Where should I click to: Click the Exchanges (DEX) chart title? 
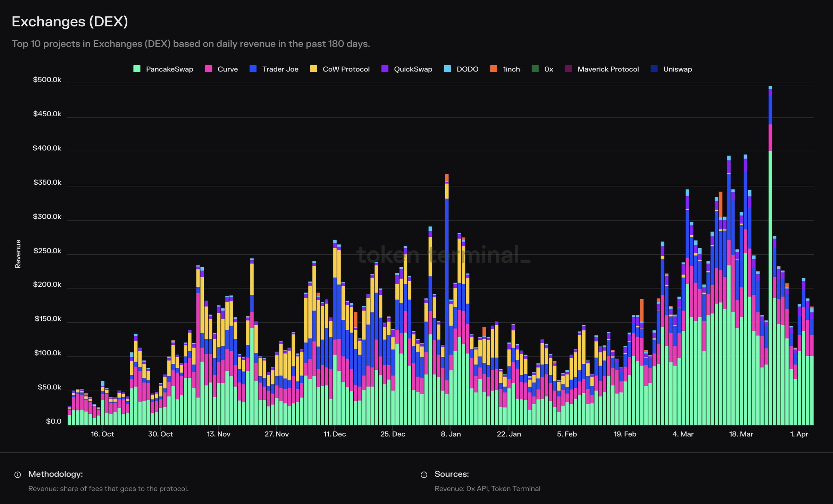click(x=70, y=22)
